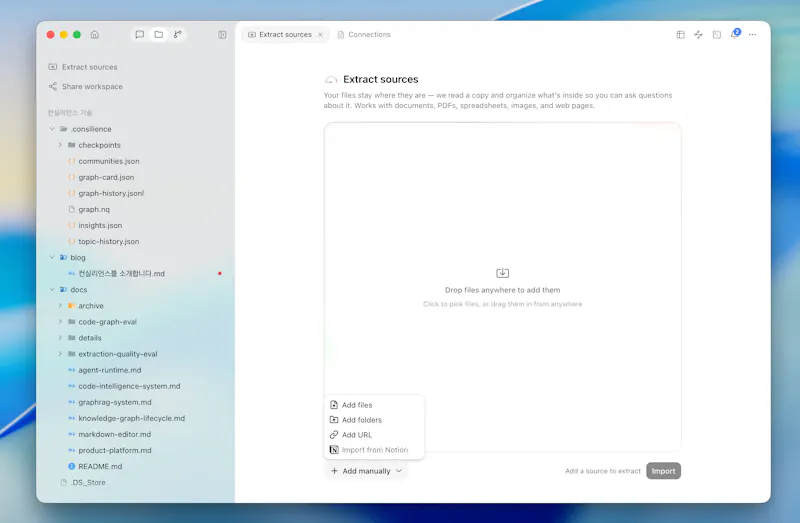Choose Add URL from the menu
The image size is (800, 523).
tap(374, 435)
